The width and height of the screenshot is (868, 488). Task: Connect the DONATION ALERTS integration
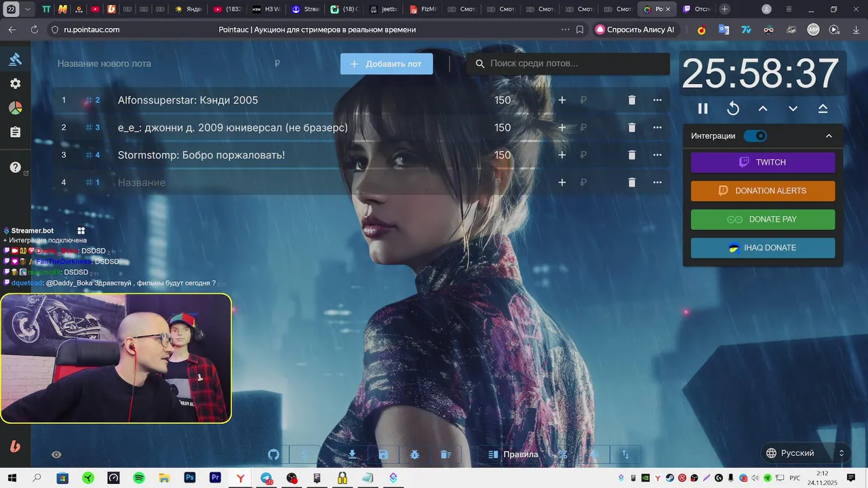tap(763, 191)
